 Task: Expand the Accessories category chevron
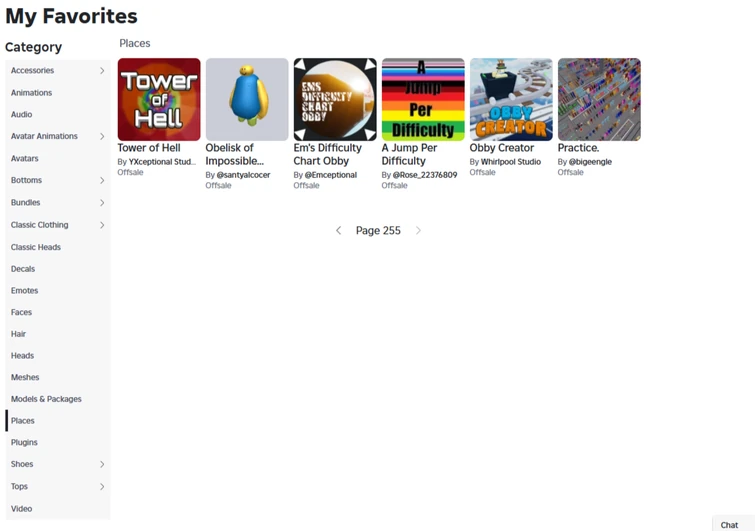coord(102,71)
